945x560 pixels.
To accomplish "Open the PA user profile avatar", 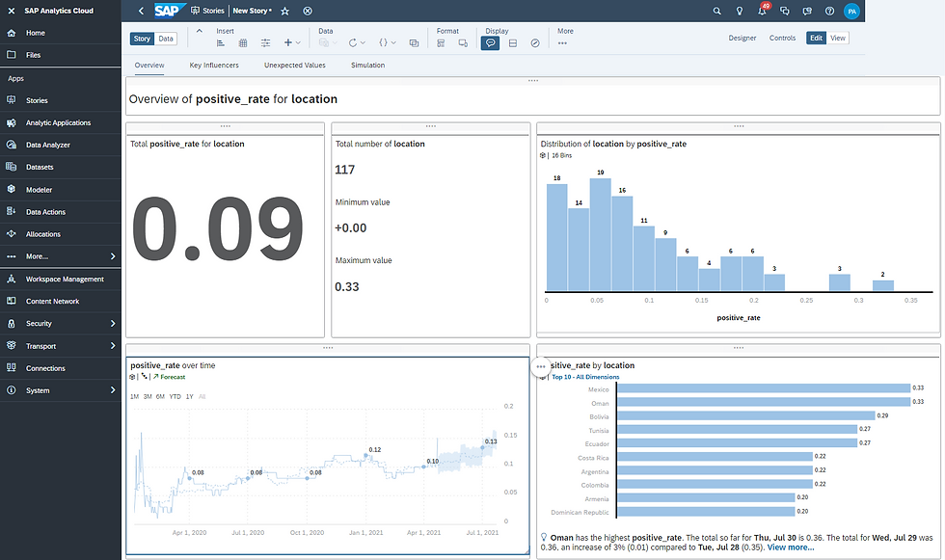I will [x=851, y=11].
